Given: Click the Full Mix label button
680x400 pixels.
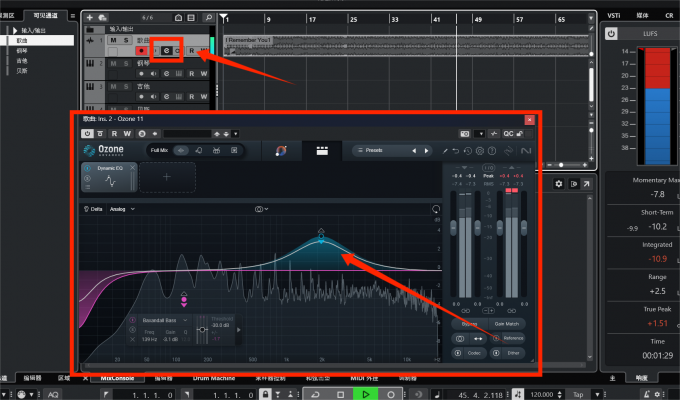Looking at the screenshot, I should [x=159, y=151].
